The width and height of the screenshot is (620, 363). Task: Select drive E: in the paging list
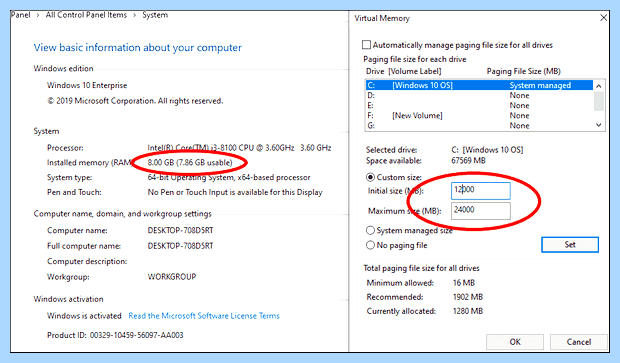(x=479, y=106)
